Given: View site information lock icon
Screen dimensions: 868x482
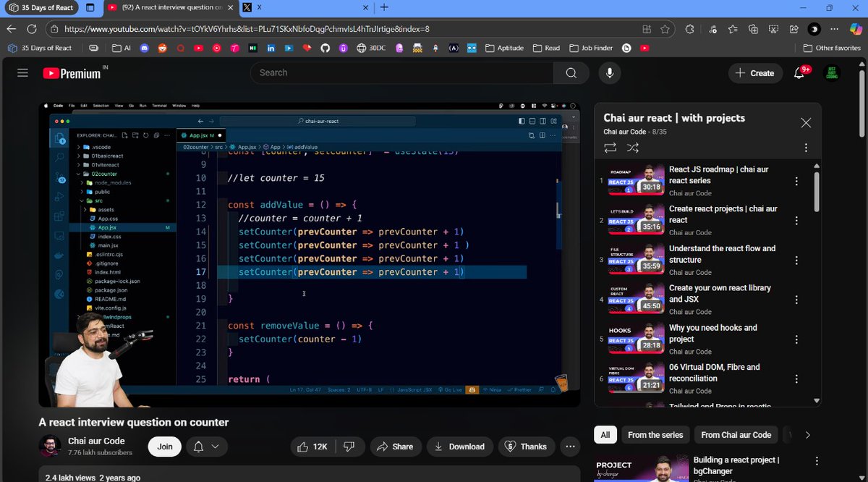Looking at the screenshot, I should 54,29.
